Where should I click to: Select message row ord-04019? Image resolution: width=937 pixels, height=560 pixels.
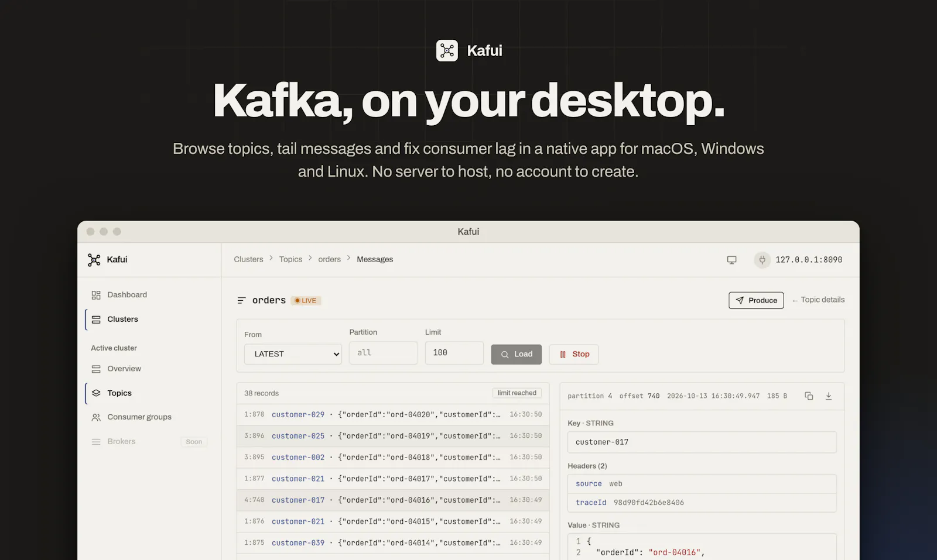pyautogui.click(x=393, y=436)
